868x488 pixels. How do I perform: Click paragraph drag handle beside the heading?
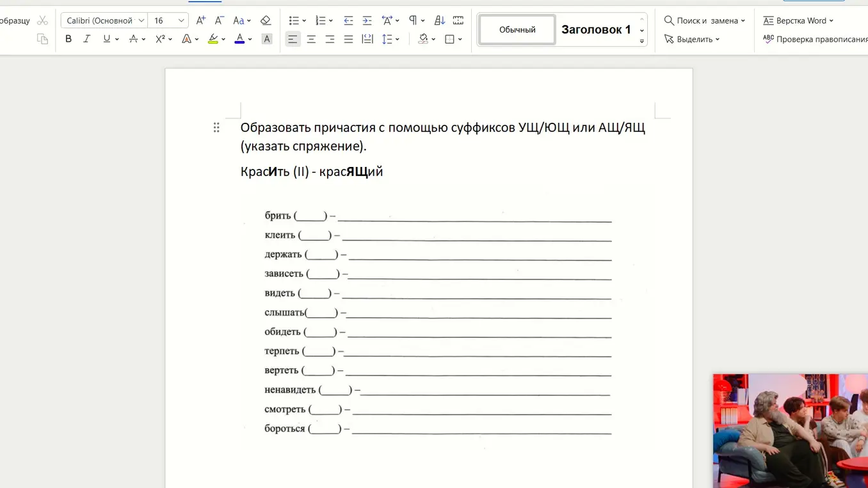pos(216,128)
